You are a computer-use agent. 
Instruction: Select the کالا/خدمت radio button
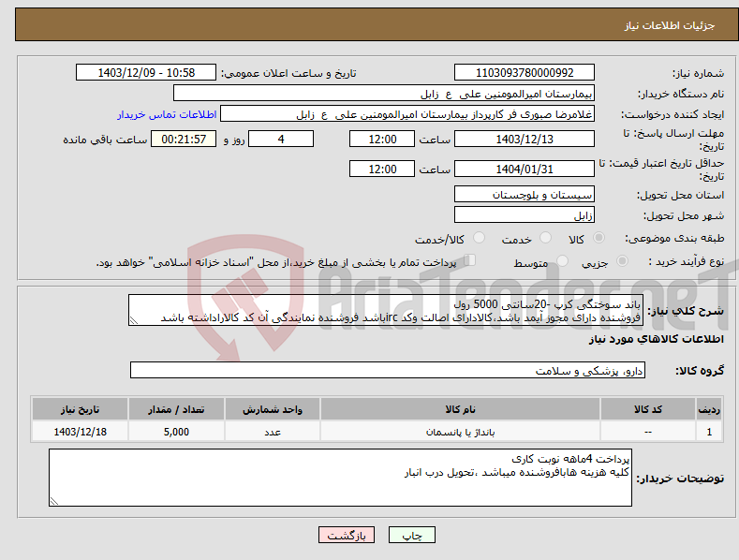(x=479, y=238)
